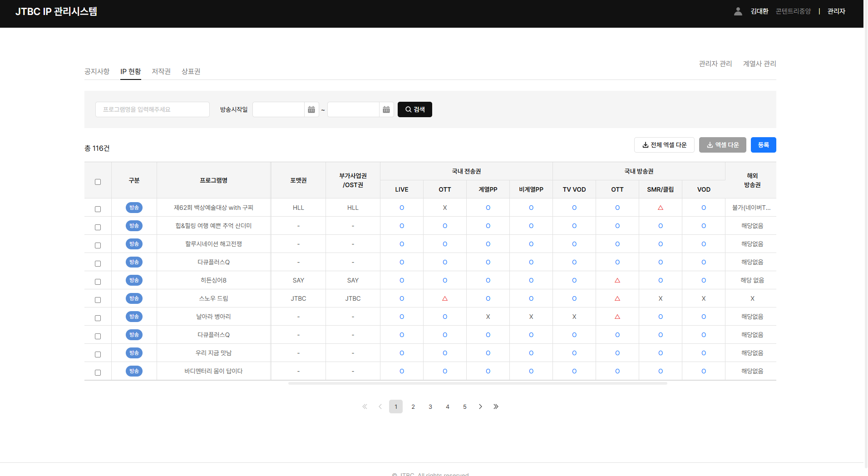
Task: Click the horizontal scrollbar under the table
Action: (478, 383)
